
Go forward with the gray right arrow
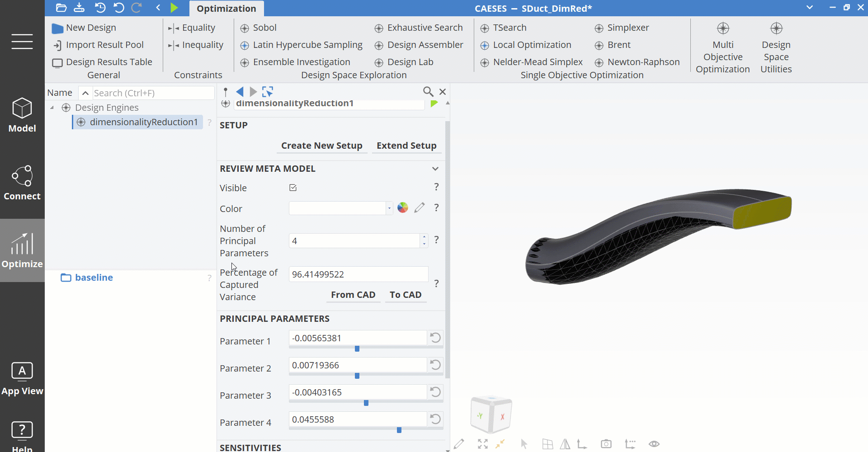(253, 92)
